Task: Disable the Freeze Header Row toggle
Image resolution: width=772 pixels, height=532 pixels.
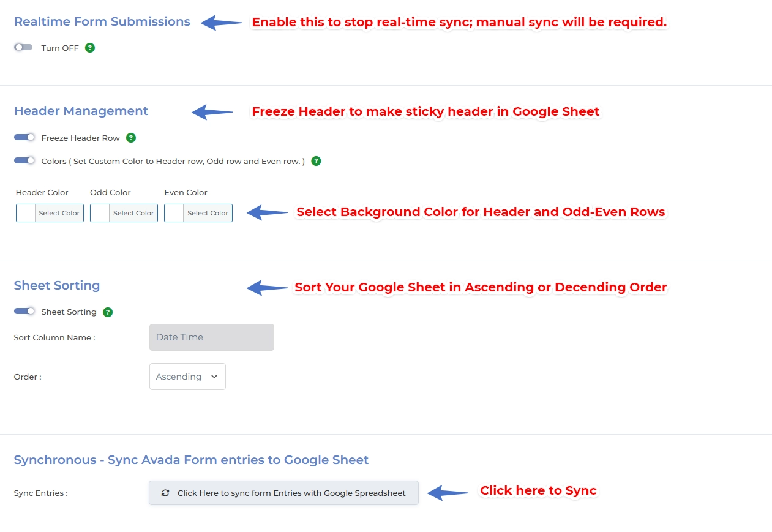Action: coord(24,138)
